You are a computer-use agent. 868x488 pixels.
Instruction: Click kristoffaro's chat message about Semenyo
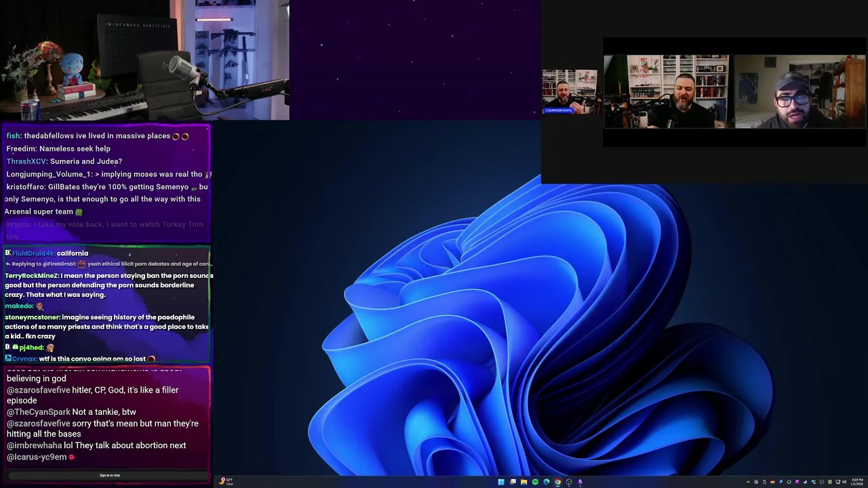click(106, 199)
